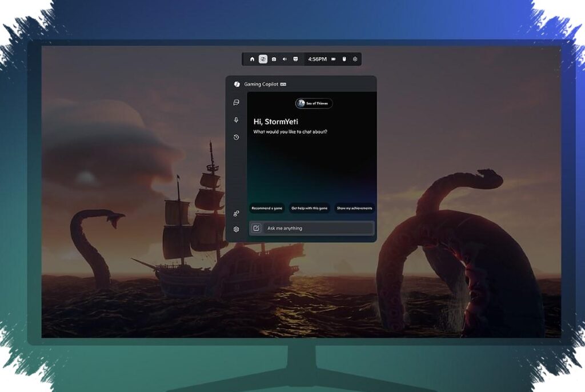Open the Game Bar home widget menu
This screenshot has width=585, height=392.
click(252, 59)
